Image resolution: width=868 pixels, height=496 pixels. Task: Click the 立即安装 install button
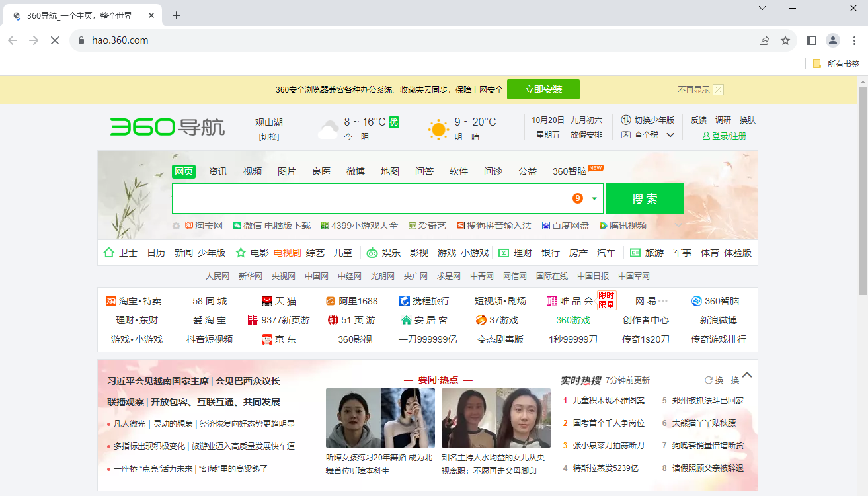[543, 89]
